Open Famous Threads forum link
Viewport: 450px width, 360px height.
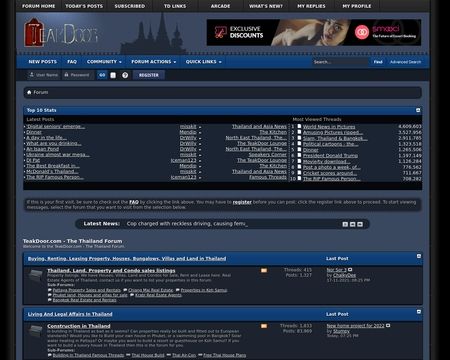(268, 177)
